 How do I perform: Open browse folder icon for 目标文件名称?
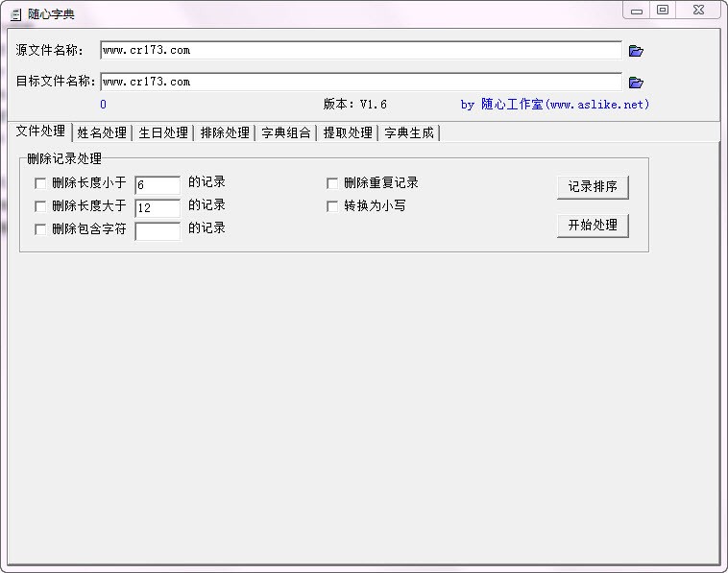(636, 83)
